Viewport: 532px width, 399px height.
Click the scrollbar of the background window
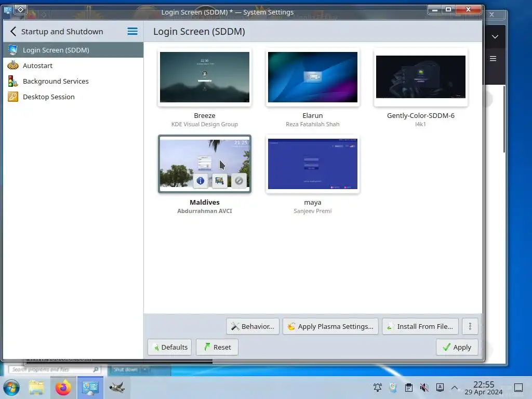(504, 119)
